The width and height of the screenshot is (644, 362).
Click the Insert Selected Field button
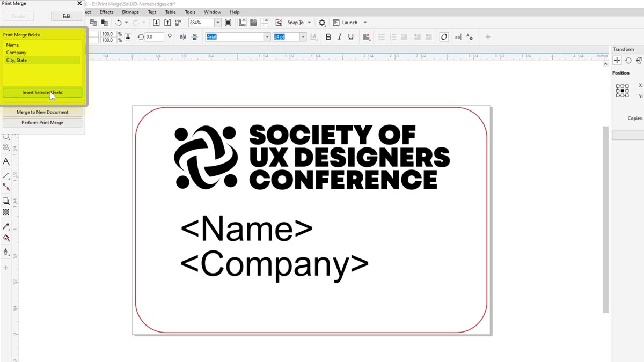pyautogui.click(x=42, y=92)
